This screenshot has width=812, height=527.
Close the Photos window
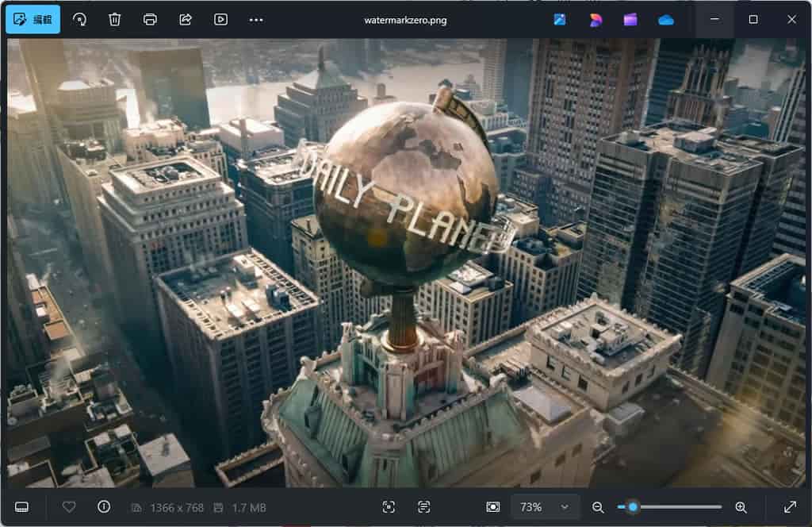click(x=791, y=19)
